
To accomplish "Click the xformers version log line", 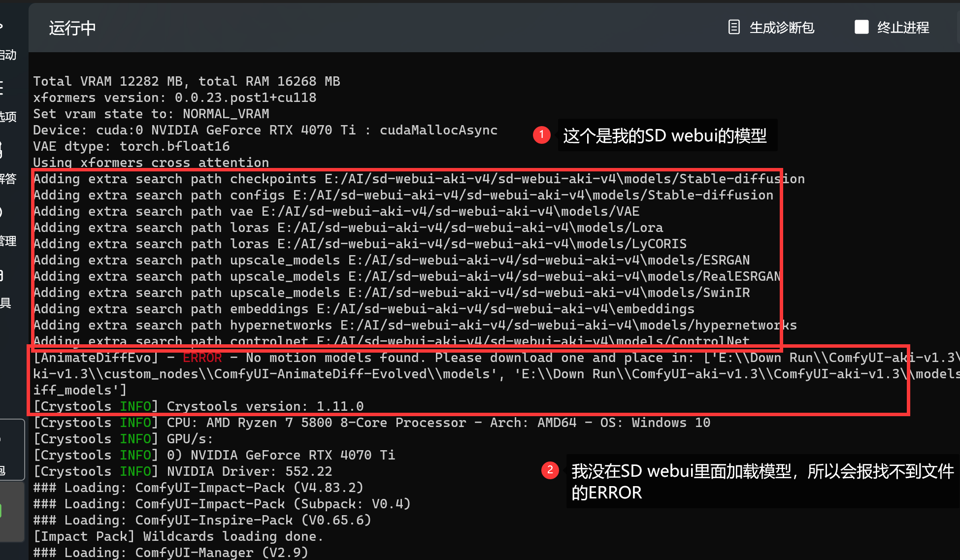I will 175,98.
